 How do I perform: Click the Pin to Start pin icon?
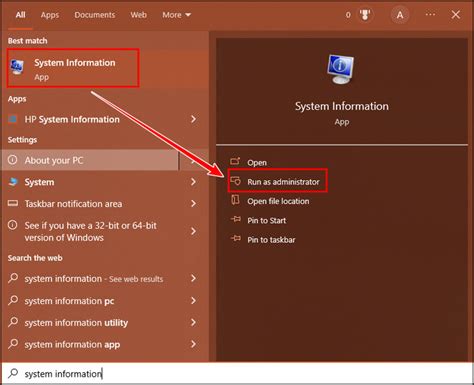235,219
